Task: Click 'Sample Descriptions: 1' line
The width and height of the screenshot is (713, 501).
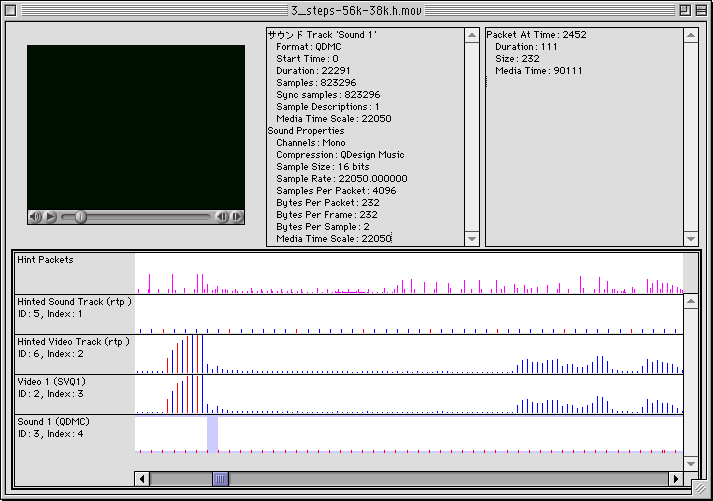Action: coord(327,107)
